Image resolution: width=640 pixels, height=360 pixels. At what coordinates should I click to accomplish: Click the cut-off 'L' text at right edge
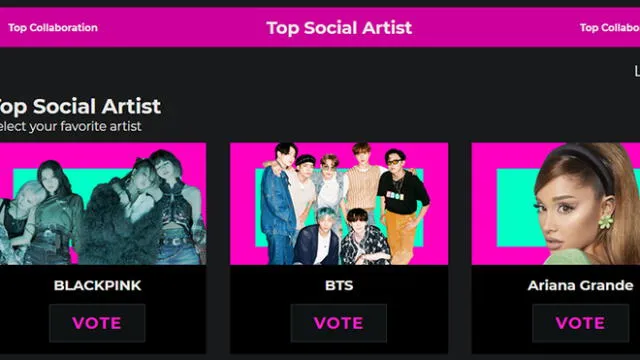[x=637, y=71]
